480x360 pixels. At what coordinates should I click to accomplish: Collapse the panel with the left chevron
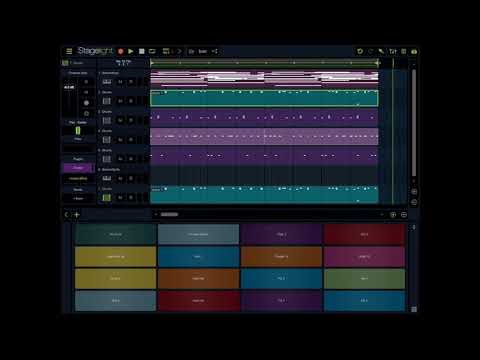66,215
